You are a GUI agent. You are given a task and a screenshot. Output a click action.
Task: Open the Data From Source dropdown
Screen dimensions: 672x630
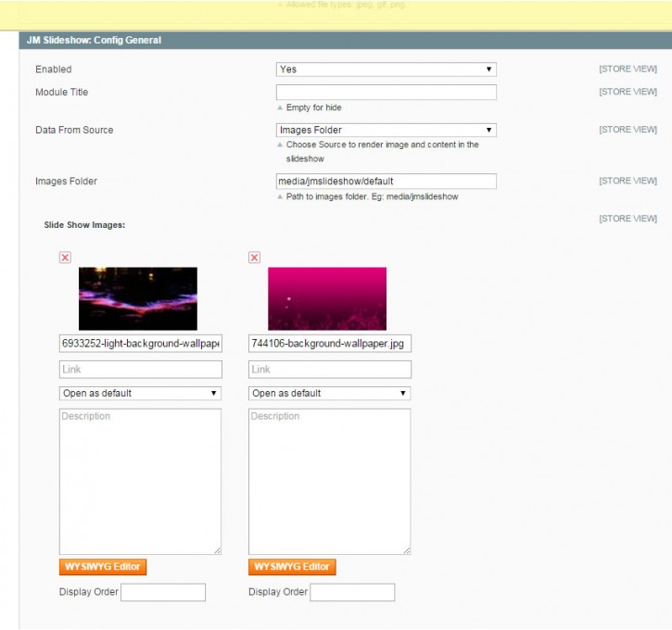[x=386, y=131]
